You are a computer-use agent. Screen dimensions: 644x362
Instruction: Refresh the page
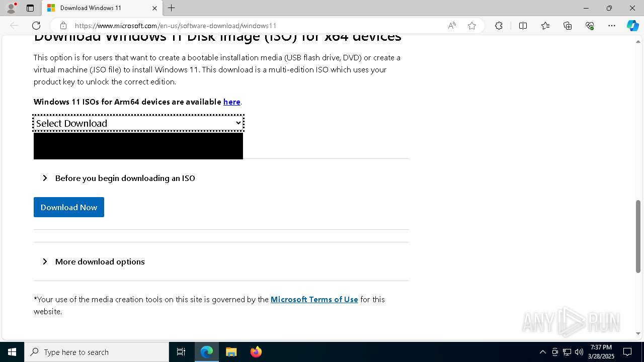point(36,26)
